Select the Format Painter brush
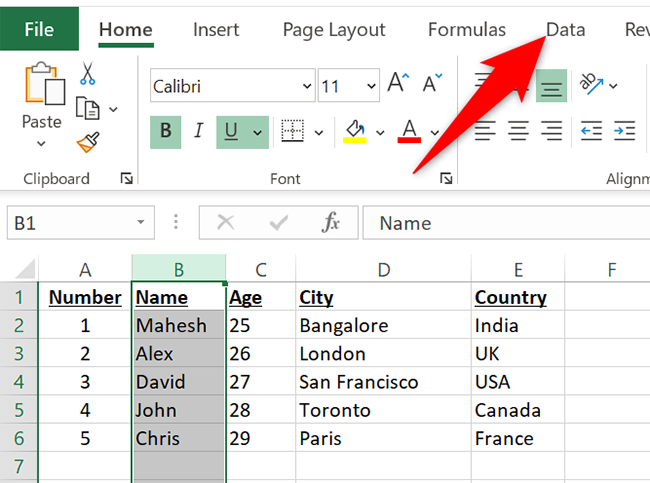650x483 pixels. (x=87, y=142)
